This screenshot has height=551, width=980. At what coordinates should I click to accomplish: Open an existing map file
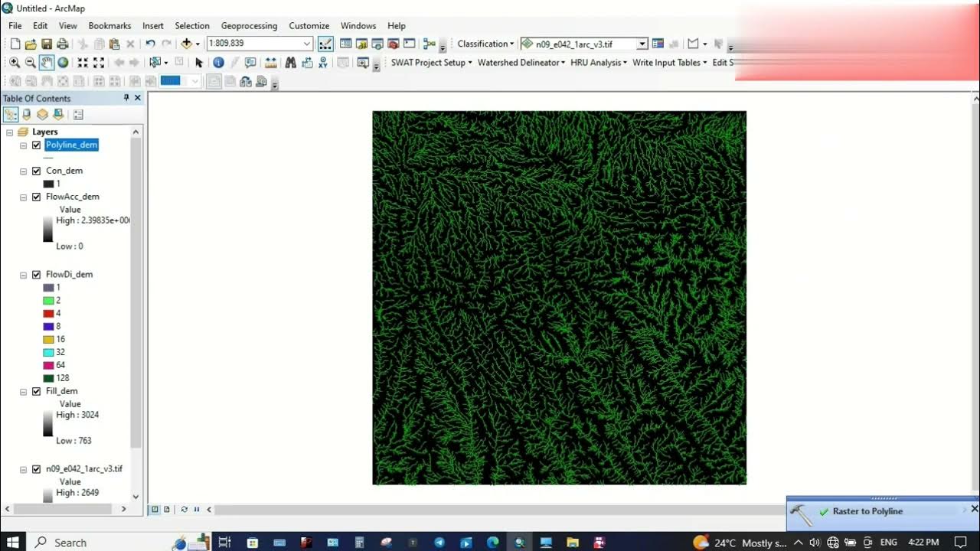click(x=31, y=44)
